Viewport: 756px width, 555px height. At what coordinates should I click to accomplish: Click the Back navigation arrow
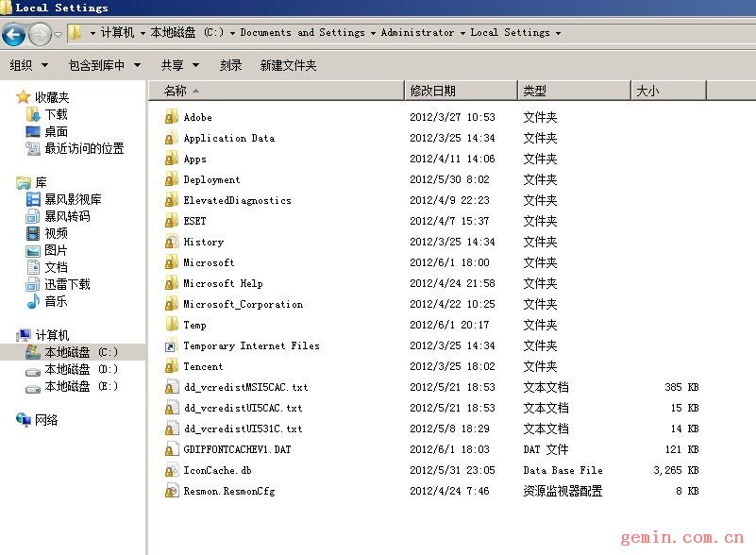coord(13,34)
